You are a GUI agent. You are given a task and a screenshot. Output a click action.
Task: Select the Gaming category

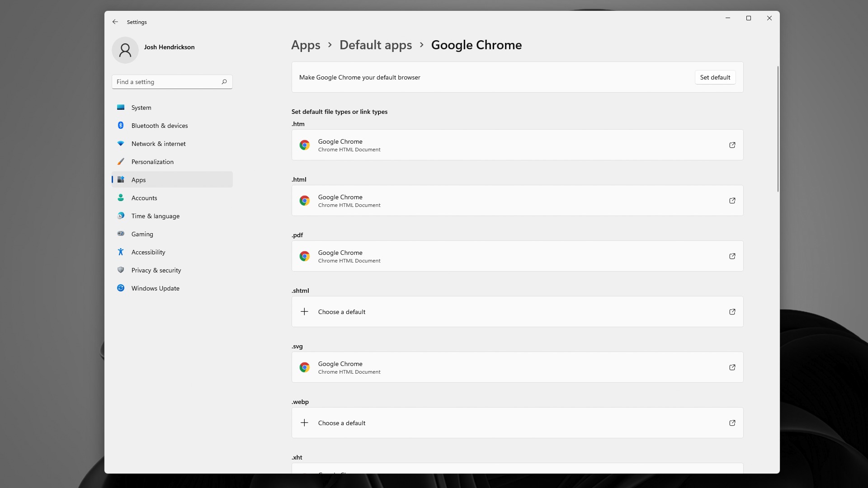click(172, 234)
